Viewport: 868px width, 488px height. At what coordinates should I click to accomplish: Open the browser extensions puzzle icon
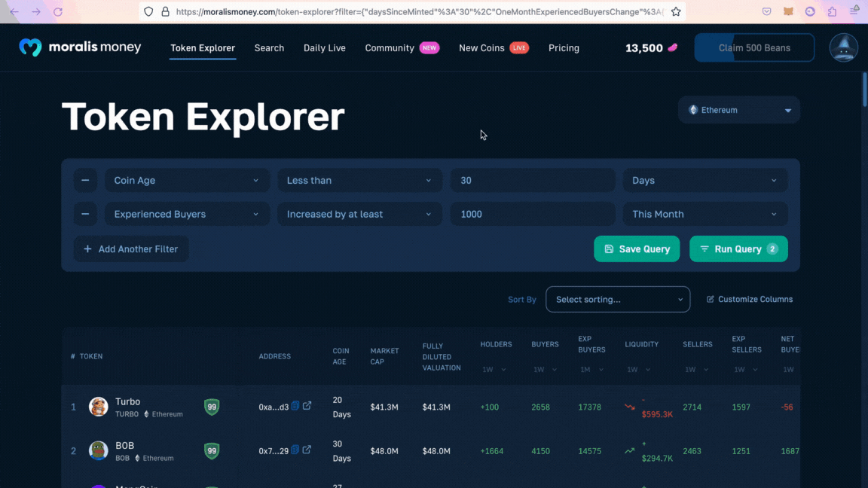832,11
